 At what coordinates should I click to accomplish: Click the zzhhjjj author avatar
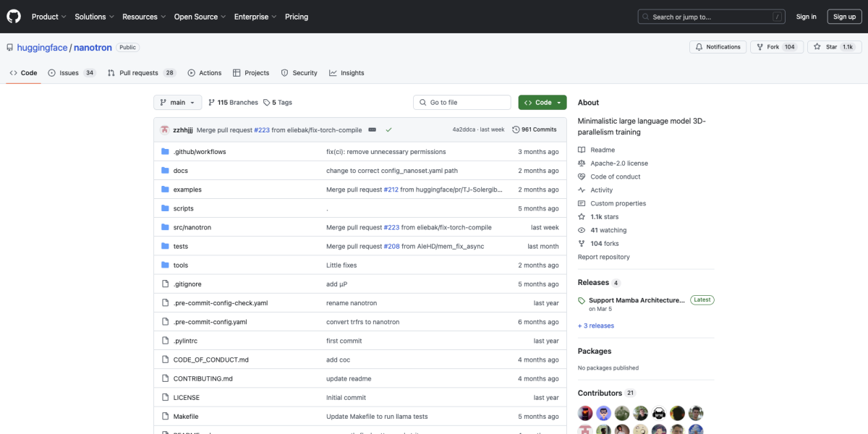pos(165,129)
